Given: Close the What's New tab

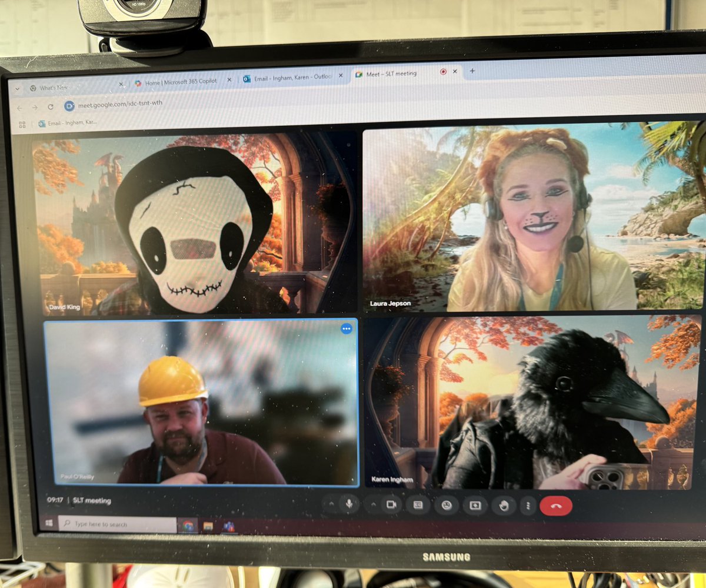Looking at the screenshot, I should tap(121, 85).
